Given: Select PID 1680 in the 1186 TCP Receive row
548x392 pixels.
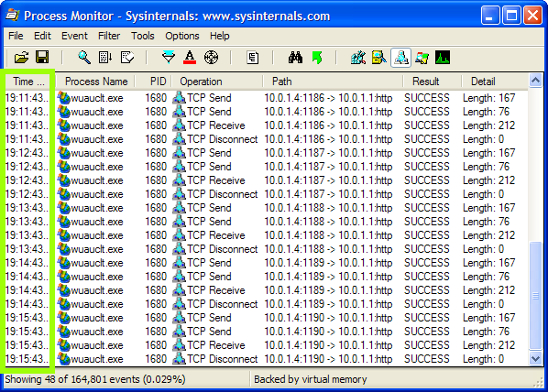Looking at the screenshot, I should [x=156, y=125].
